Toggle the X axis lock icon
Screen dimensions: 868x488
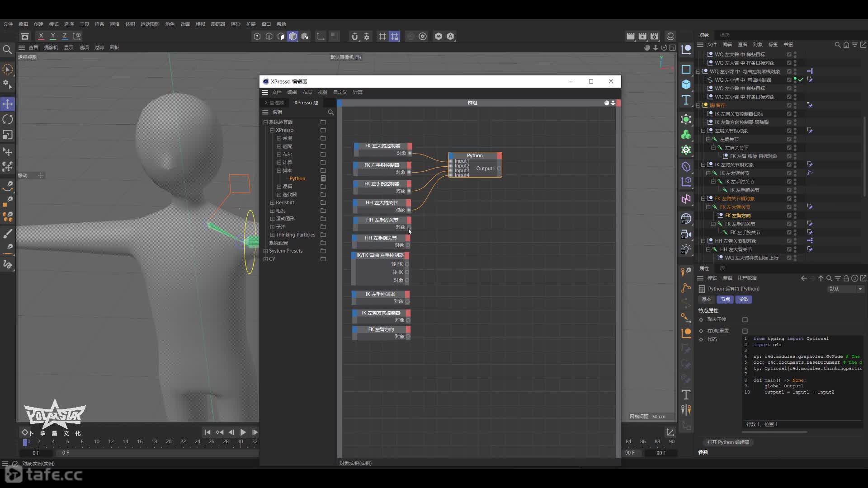pos(41,36)
